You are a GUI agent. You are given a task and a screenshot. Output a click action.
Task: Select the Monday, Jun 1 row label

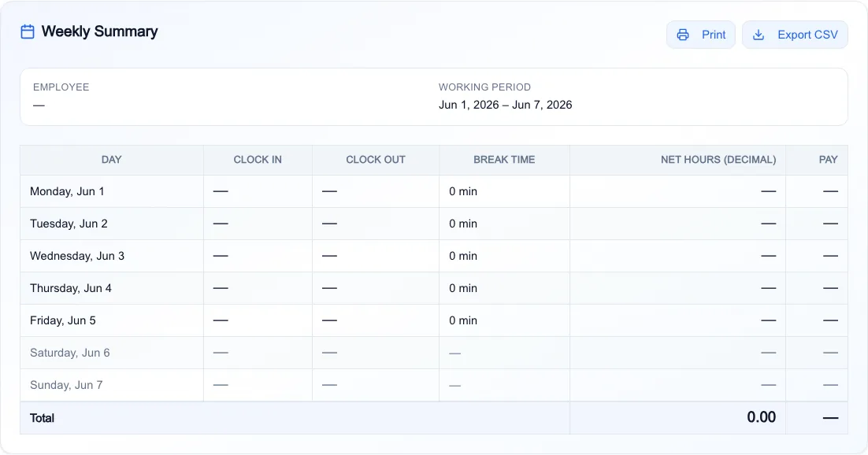pyautogui.click(x=67, y=191)
